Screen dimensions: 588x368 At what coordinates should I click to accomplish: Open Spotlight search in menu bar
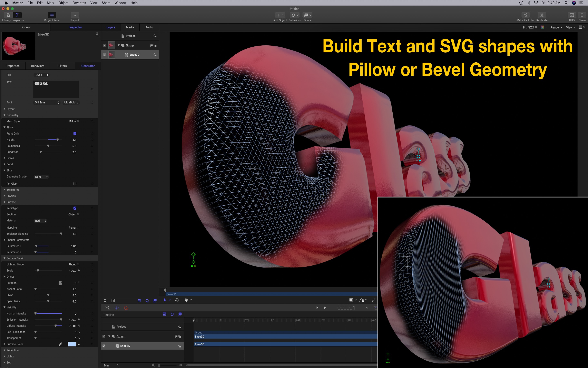566,3
